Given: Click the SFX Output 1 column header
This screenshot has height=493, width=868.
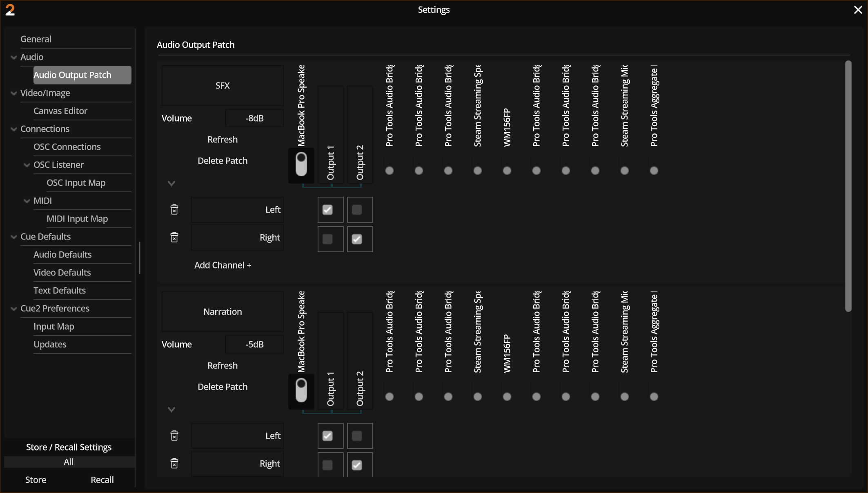Looking at the screenshot, I should click(x=331, y=135).
